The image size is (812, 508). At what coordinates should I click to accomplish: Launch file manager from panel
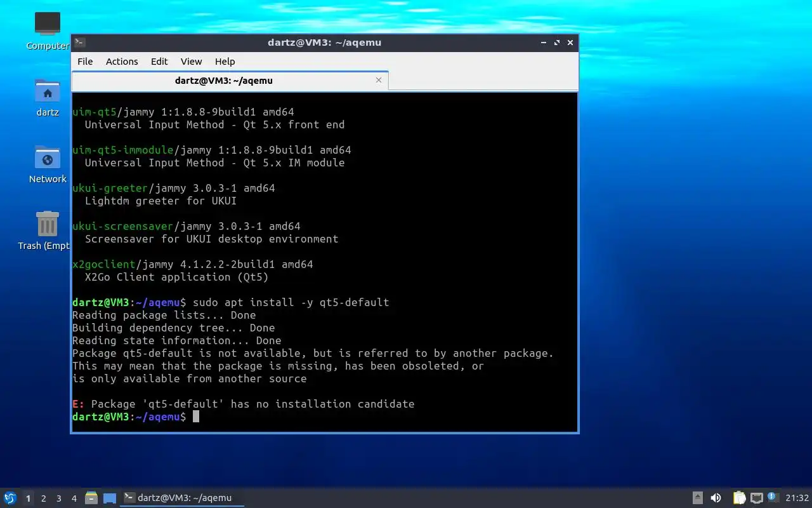pyautogui.click(x=91, y=498)
